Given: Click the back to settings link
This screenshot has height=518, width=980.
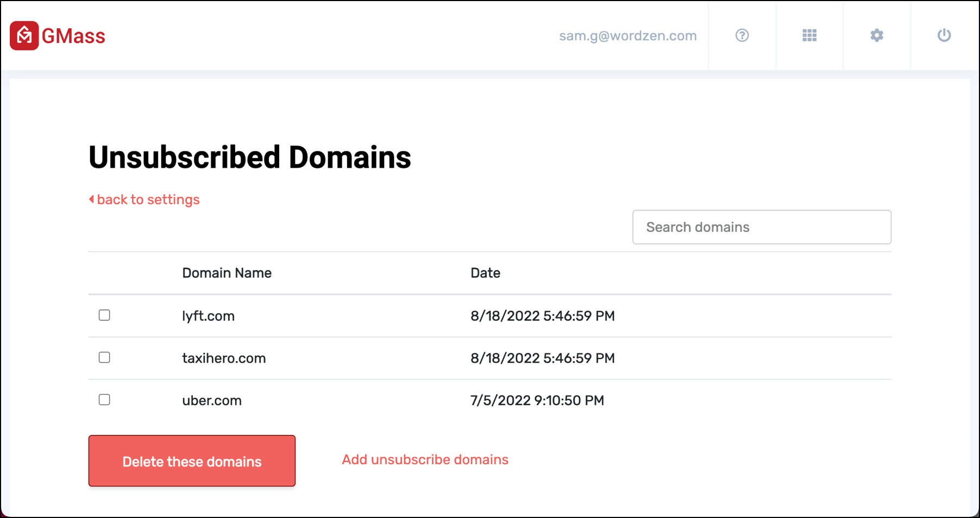Looking at the screenshot, I should coord(145,199).
